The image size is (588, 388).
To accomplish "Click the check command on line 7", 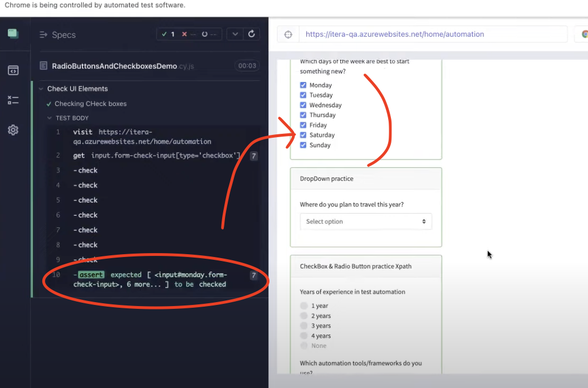I will (153, 230).
